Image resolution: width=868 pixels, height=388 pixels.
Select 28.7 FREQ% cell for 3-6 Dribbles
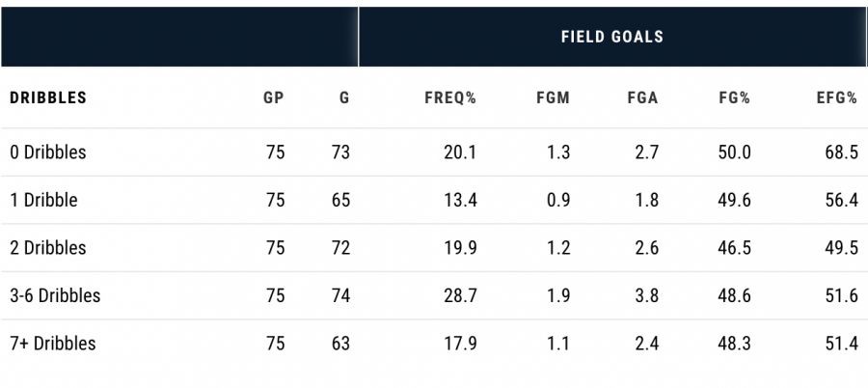click(460, 295)
